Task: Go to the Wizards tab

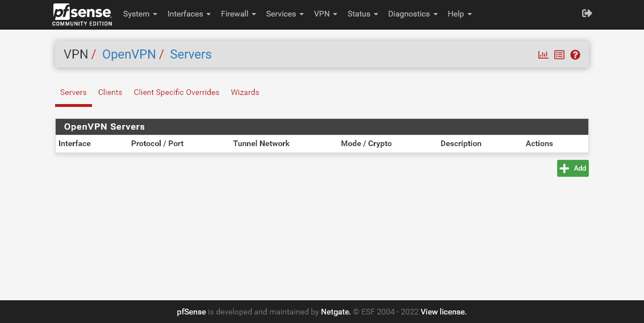Action: tap(245, 93)
